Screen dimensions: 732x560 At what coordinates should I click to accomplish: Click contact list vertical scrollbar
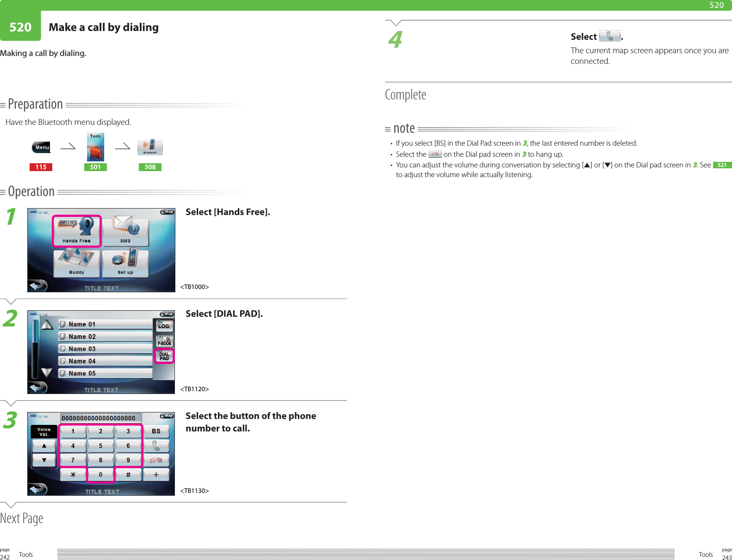[35, 349]
